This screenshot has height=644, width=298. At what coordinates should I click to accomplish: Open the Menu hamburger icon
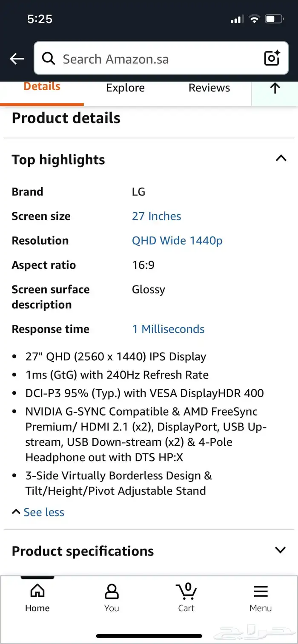click(x=261, y=590)
